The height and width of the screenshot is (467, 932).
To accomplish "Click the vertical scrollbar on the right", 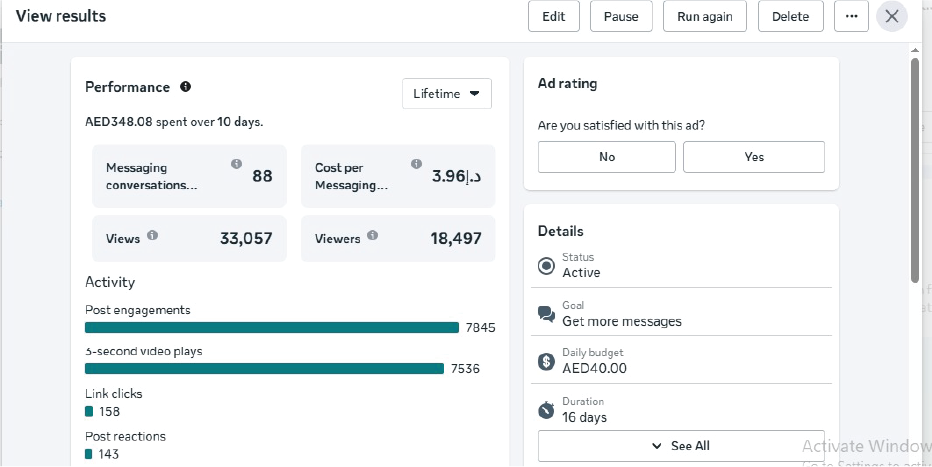I will 914,170.
